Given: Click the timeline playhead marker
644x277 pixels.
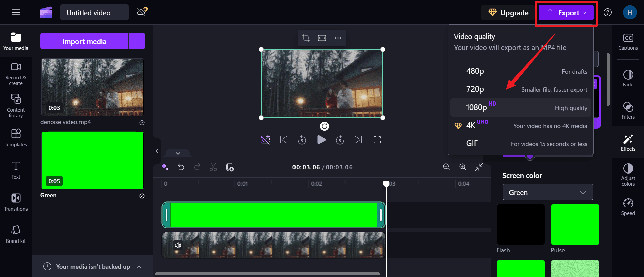Looking at the screenshot, I should coord(386,184).
